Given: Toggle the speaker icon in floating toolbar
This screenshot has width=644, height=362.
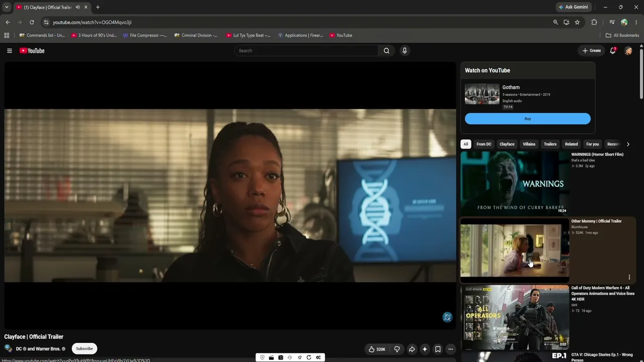Looking at the screenshot, I should click(290, 357).
